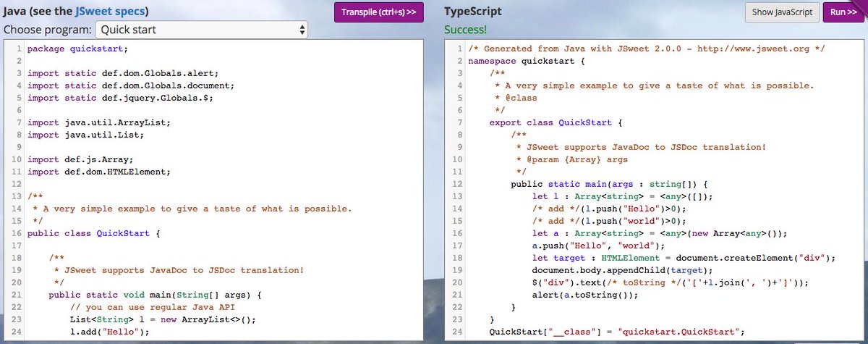Click the Show JavaScript button

click(x=783, y=12)
